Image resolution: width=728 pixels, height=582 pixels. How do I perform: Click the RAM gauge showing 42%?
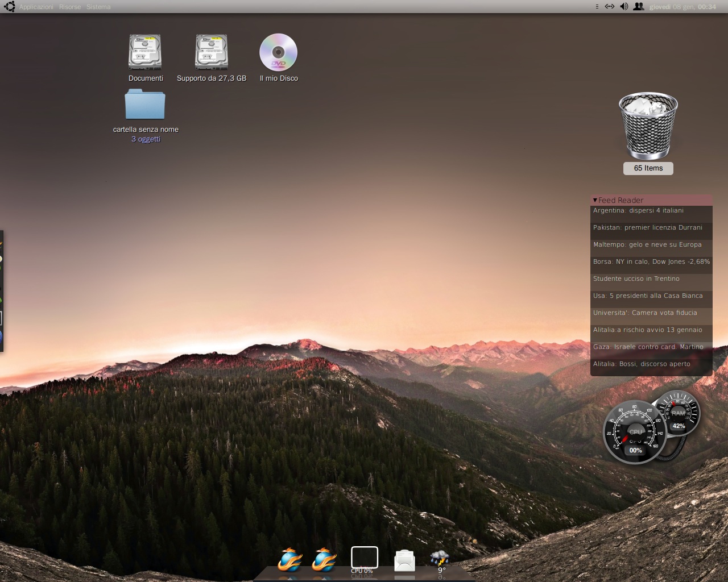[678, 413]
